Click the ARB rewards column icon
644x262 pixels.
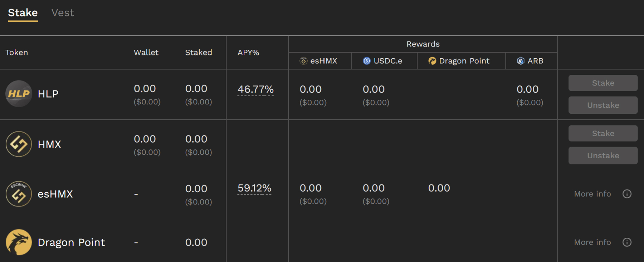coord(521,61)
